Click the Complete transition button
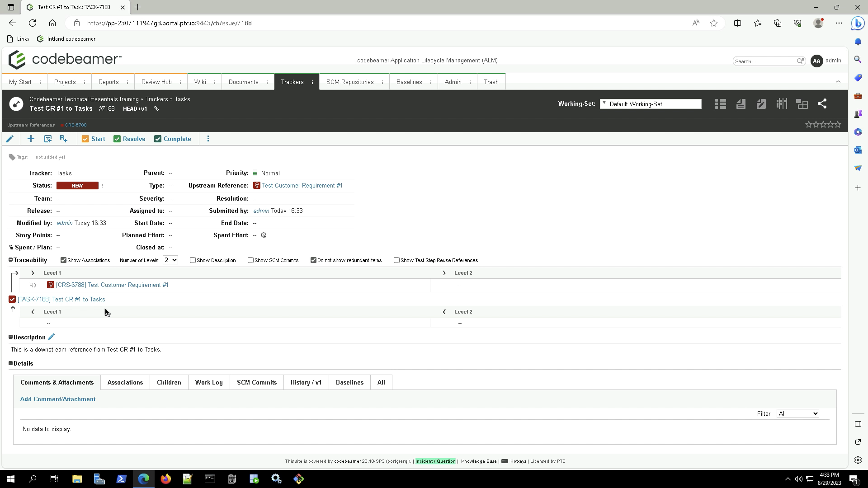868x488 pixels. pos(172,139)
